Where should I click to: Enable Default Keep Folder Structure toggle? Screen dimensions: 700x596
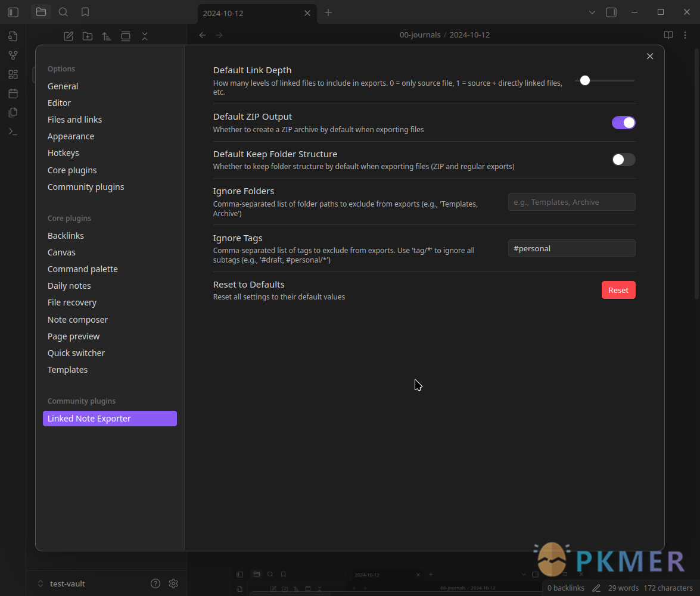point(623,160)
